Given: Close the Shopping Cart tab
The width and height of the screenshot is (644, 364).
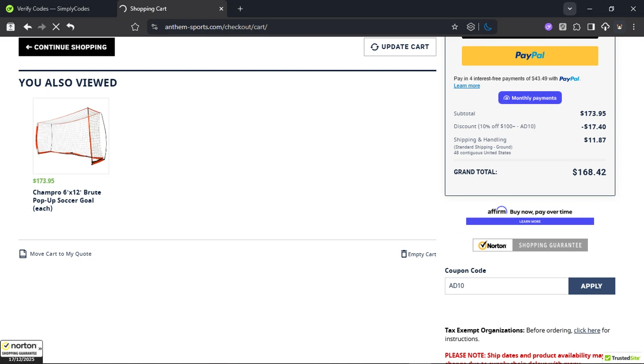Looking at the screenshot, I should (x=222, y=9).
